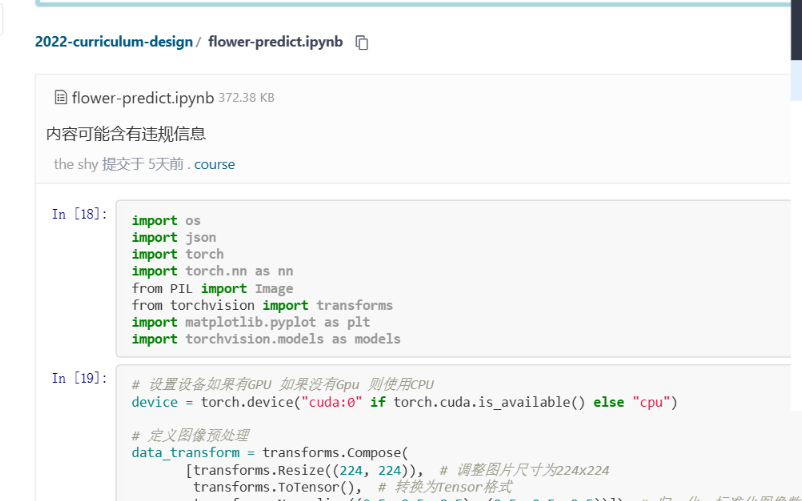Click the 'import torch' code line
The height and width of the screenshot is (501, 802).
pos(178,254)
